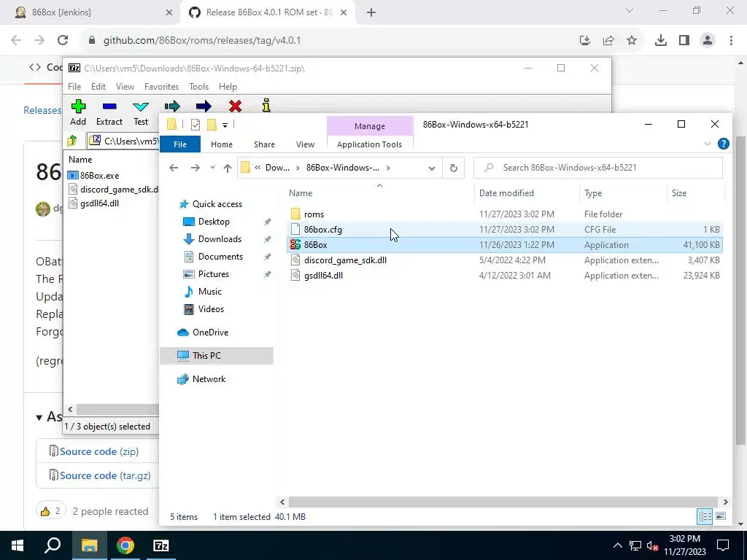Bookmark this page with the star icon
The image size is (747, 560).
pos(632,40)
